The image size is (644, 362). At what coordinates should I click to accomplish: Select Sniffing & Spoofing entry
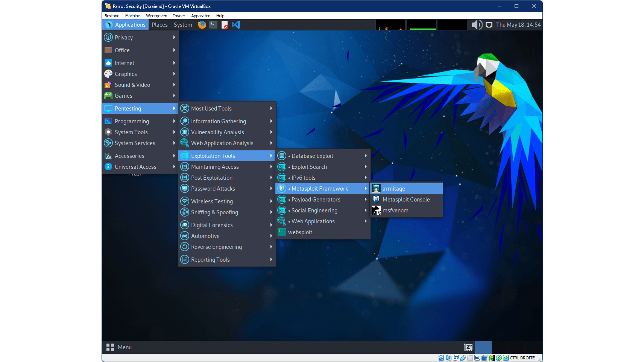click(227, 212)
